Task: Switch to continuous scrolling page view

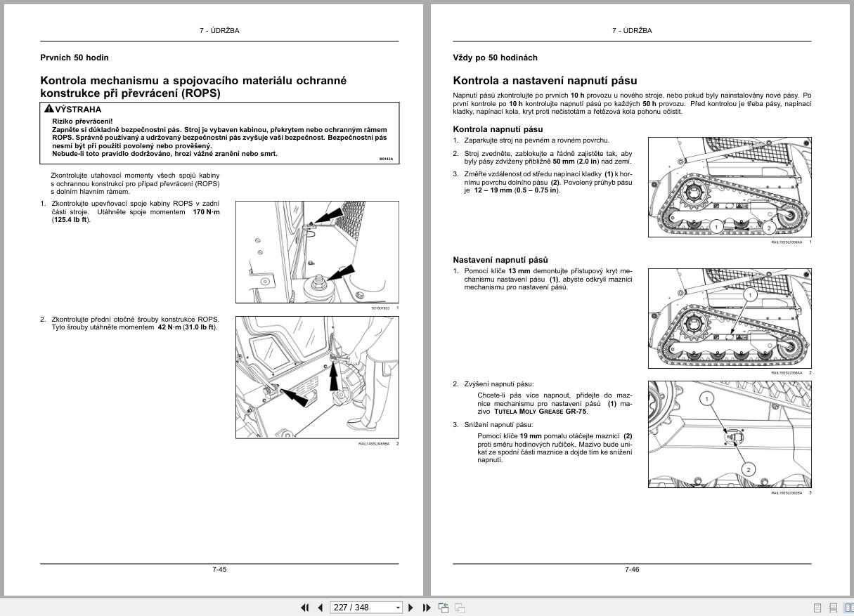Action: (833, 608)
